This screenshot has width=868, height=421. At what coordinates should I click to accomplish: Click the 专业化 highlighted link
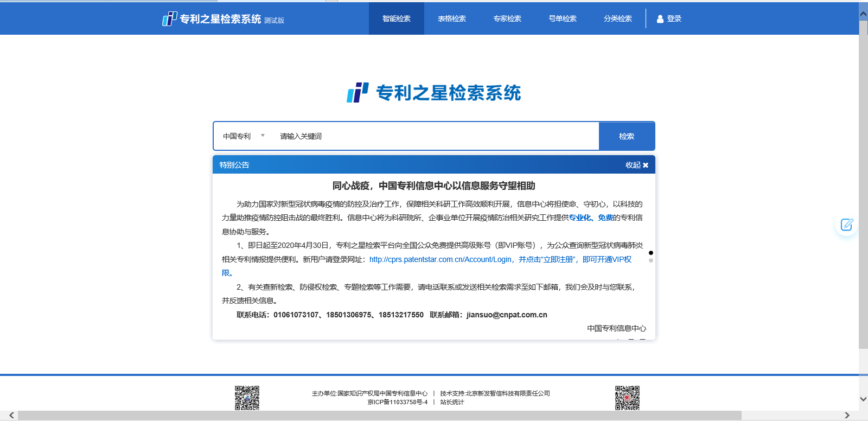click(580, 218)
